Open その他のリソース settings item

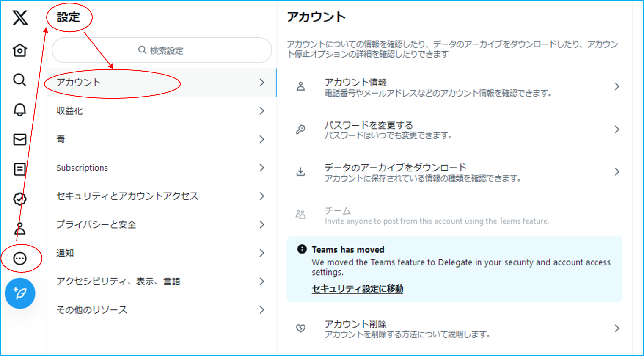pos(162,309)
